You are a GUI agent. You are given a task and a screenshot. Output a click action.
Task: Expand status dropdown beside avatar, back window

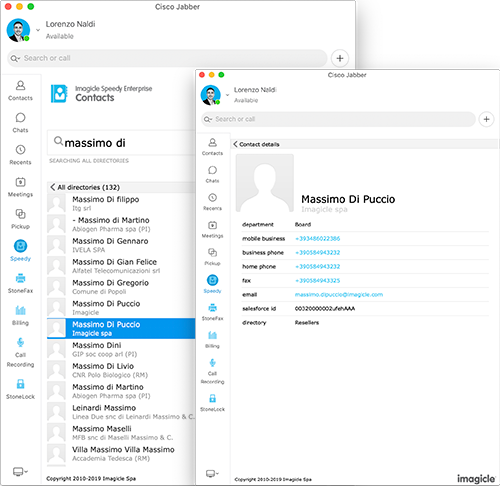click(x=38, y=30)
